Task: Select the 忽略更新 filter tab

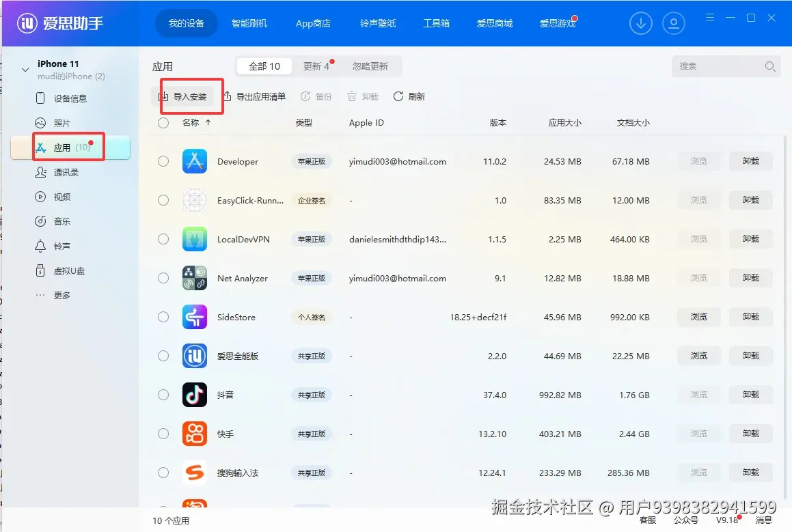Action: [x=370, y=66]
